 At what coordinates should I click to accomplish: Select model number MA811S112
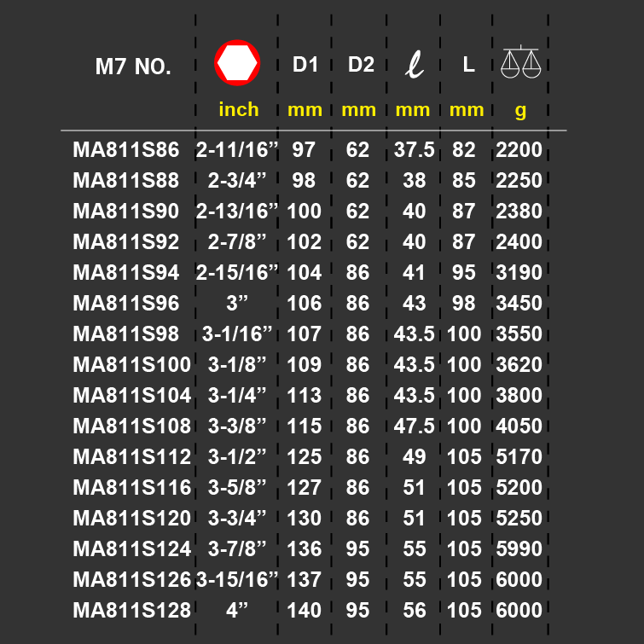132,456
